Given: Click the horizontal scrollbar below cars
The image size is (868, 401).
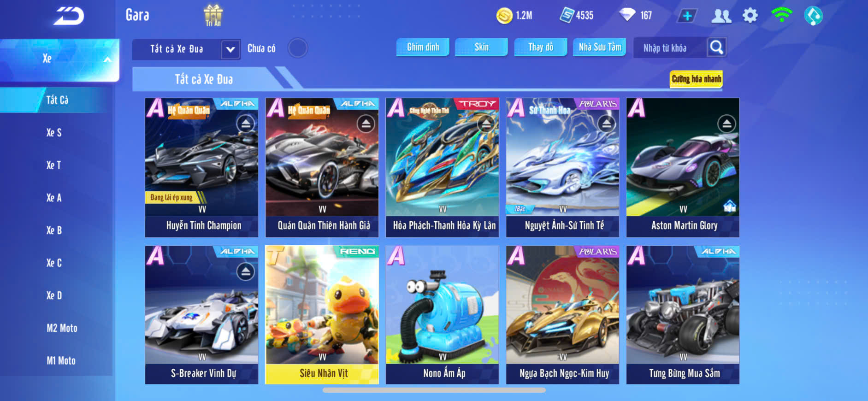Looking at the screenshot, I should click(x=434, y=390).
